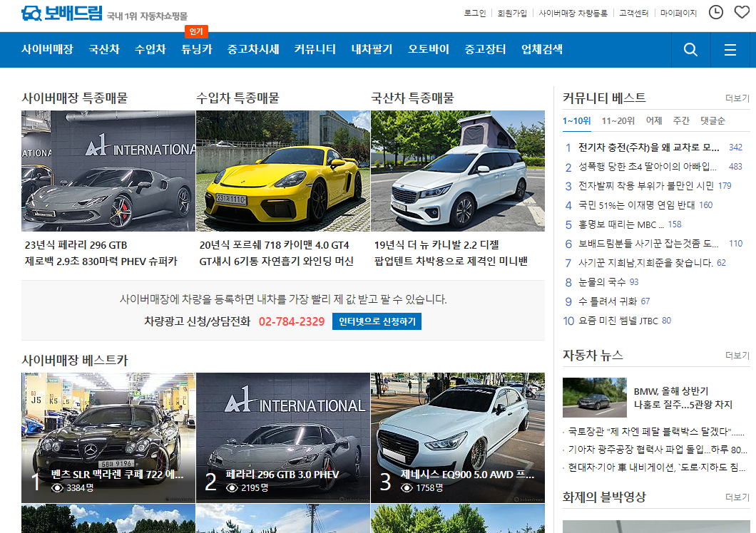Screen dimensions: 756x533
Task: Open post 성폭행 당한 초4 딸아이의
Action: [648, 167]
